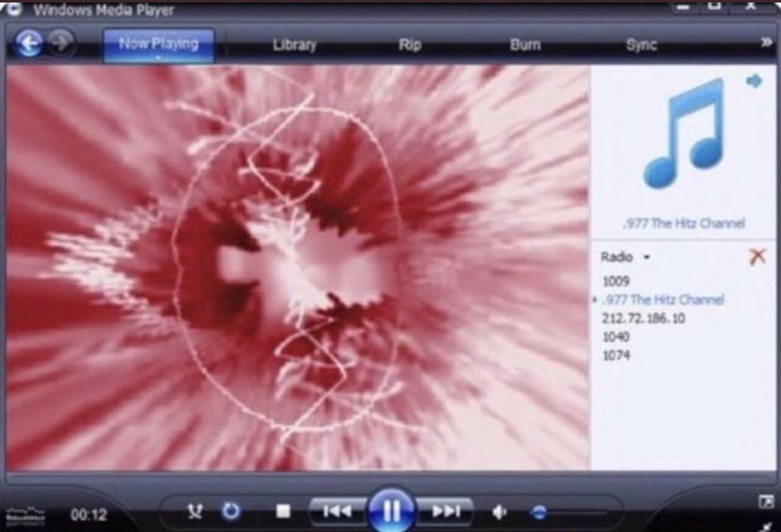Select the 1040 station in the playlist
This screenshot has height=532, width=781.
point(616,337)
